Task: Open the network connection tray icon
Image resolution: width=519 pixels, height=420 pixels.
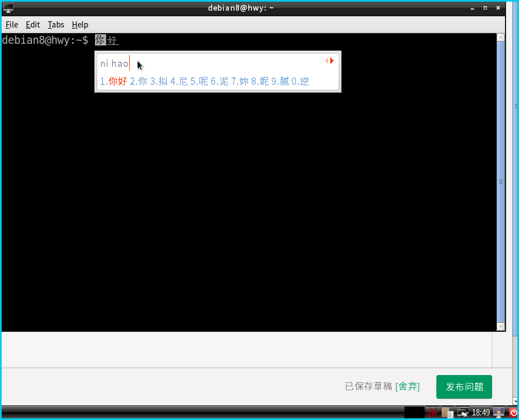Action: [x=462, y=413]
